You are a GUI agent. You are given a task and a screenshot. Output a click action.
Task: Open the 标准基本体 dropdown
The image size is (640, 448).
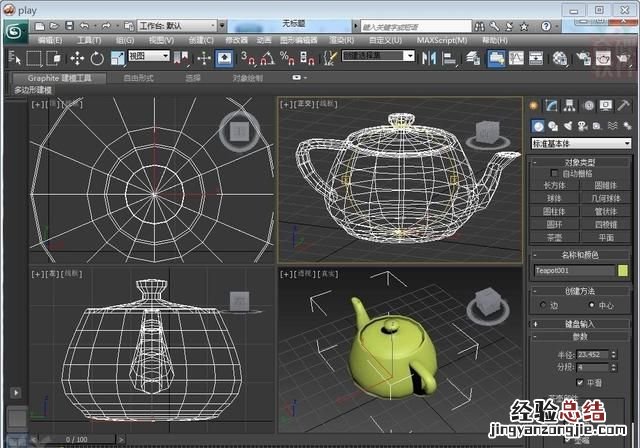tap(581, 143)
